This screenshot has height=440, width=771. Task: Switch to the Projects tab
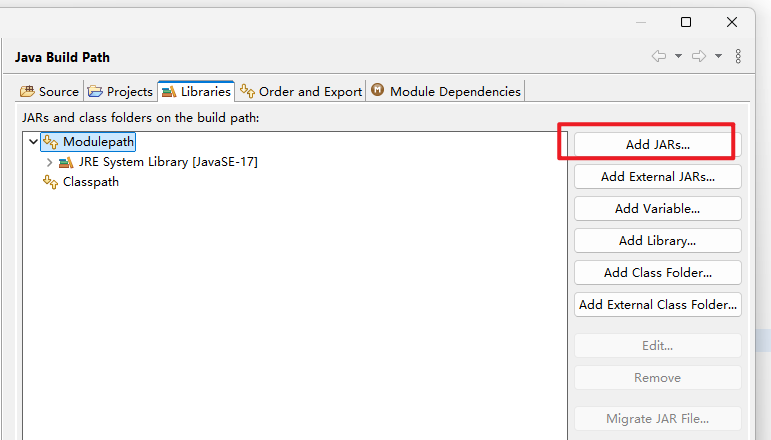point(120,91)
